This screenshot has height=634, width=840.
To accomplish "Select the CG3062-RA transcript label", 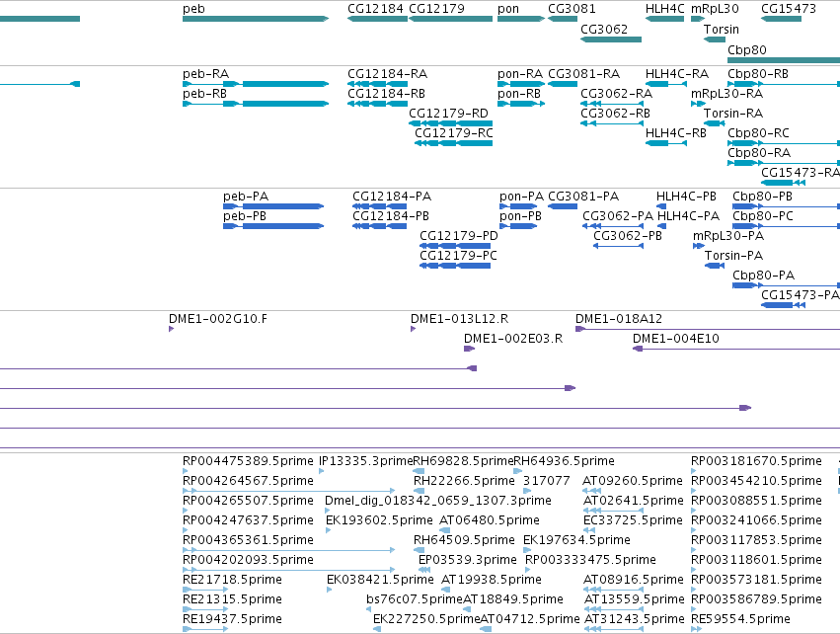I will pyautogui.click(x=617, y=93).
